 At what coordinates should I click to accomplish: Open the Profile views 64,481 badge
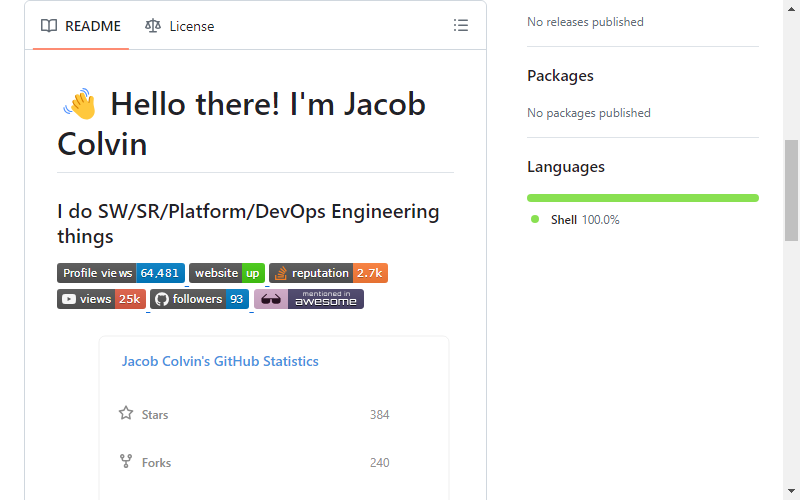click(x=121, y=273)
